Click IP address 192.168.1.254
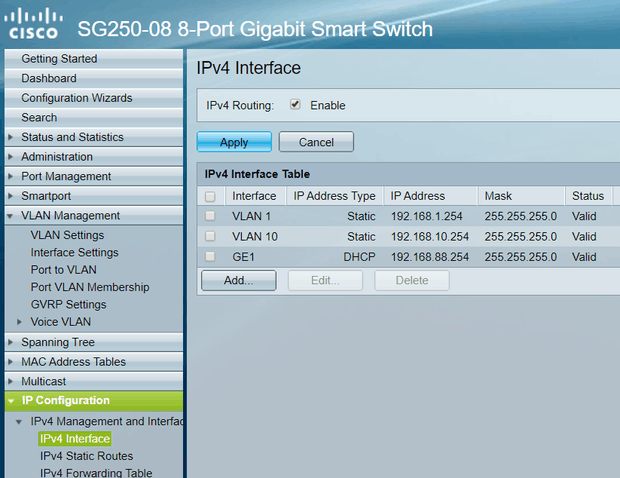 427,216
